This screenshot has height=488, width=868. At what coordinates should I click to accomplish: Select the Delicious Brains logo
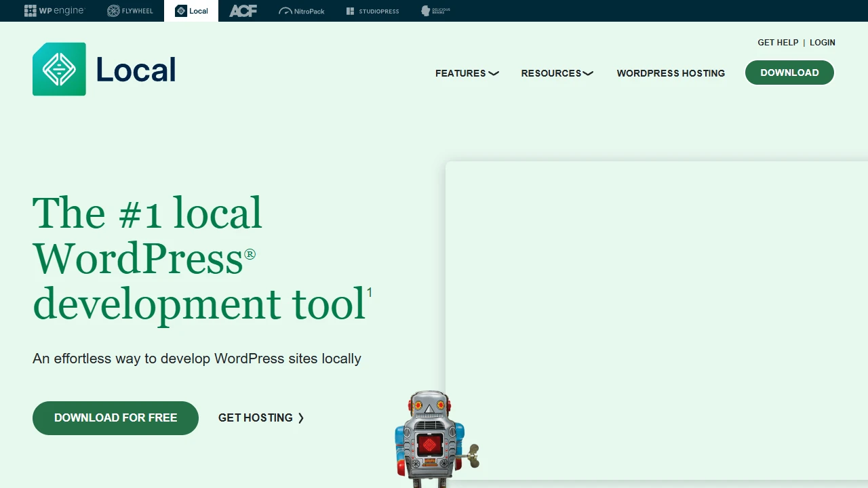point(435,11)
